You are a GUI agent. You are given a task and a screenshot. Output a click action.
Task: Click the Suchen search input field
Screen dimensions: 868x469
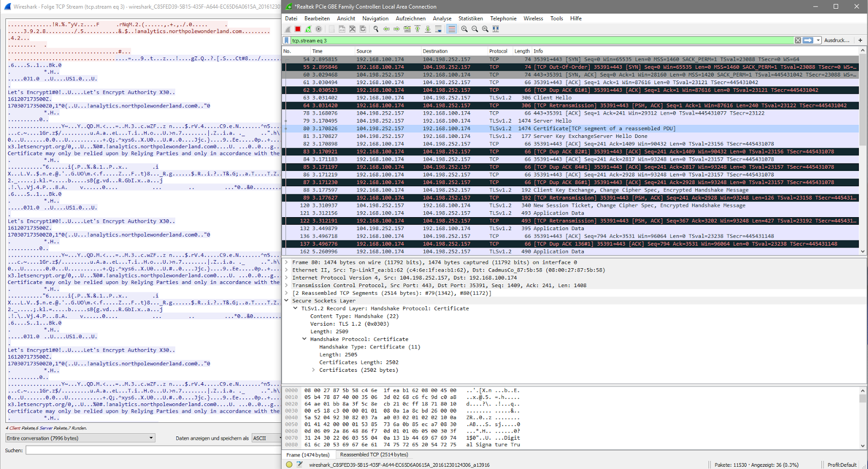153,450
